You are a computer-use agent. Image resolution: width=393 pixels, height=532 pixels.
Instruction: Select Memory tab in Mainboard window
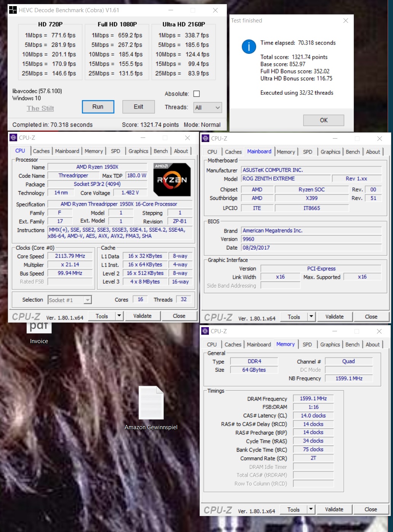286,152
